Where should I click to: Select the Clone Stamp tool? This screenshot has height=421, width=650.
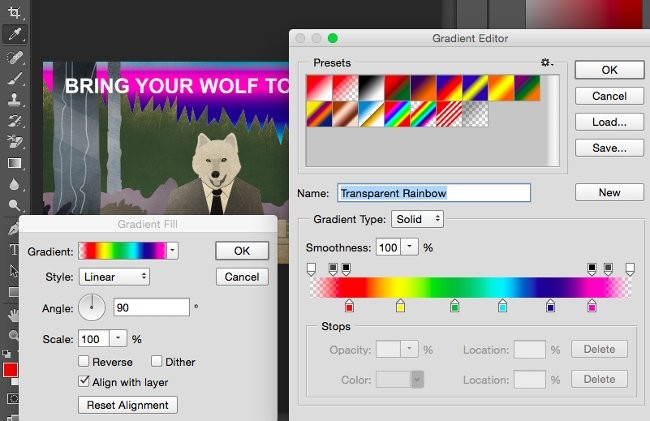[x=14, y=99]
